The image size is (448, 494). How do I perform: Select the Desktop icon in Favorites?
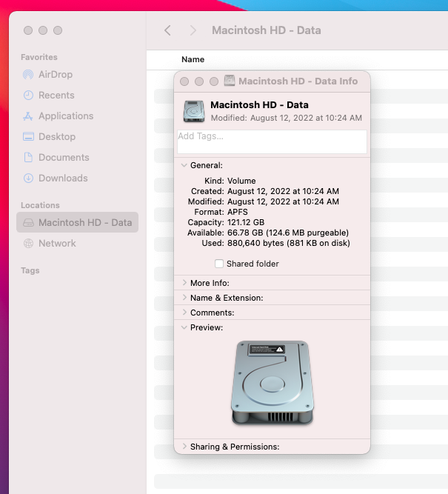click(28, 137)
